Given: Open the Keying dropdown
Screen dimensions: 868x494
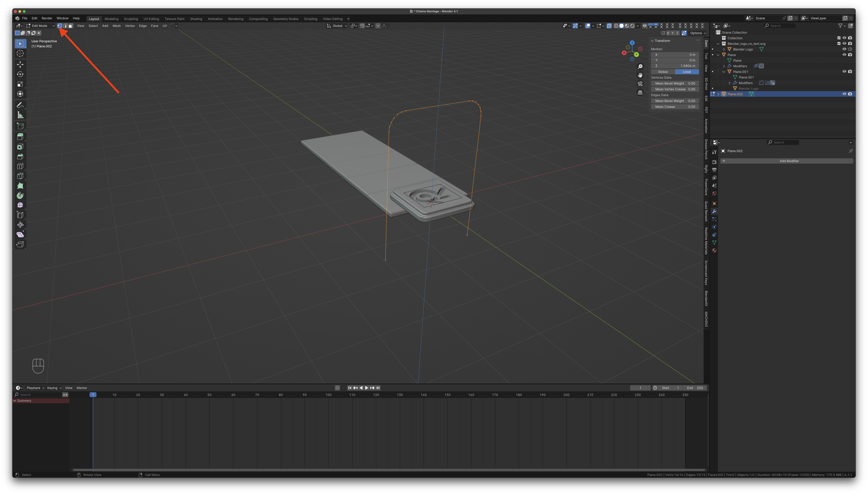Looking at the screenshot, I should click(x=54, y=388).
